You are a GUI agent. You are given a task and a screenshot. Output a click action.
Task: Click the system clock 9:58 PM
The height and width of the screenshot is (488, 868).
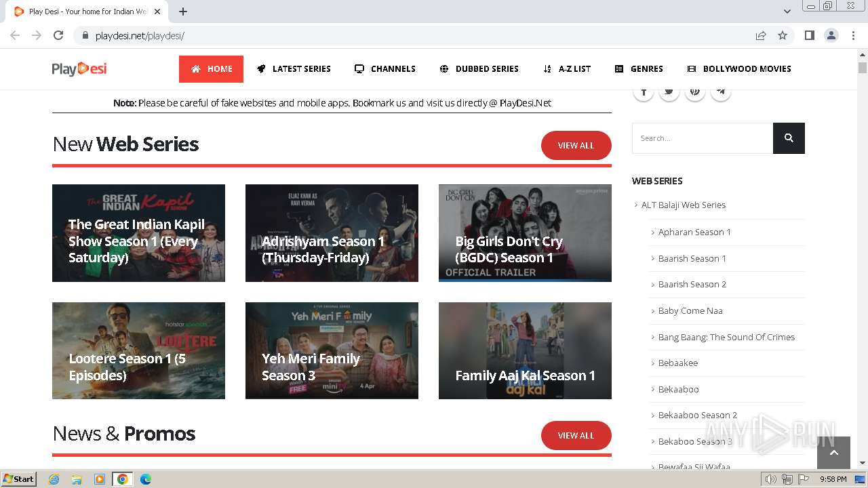click(833, 479)
